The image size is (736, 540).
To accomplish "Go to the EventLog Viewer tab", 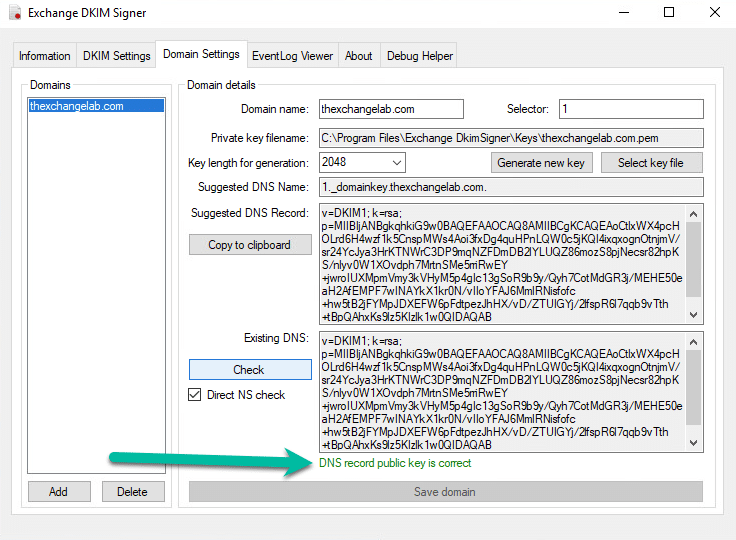I will pyautogui.click(x=292, y=56).
